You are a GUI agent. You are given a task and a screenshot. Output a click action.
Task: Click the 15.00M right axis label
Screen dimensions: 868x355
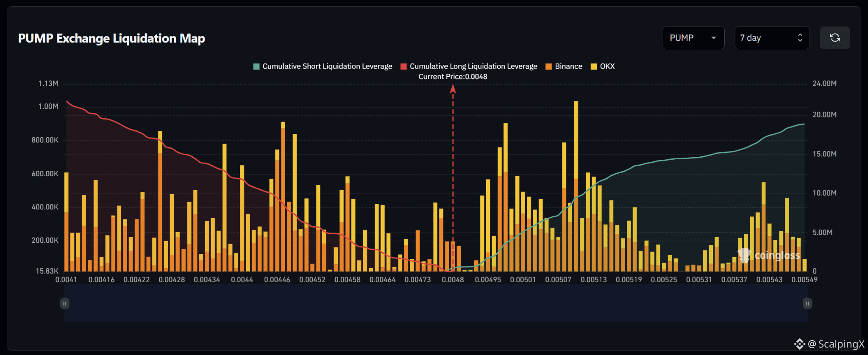pyautogui.click(x=824, y=154)
